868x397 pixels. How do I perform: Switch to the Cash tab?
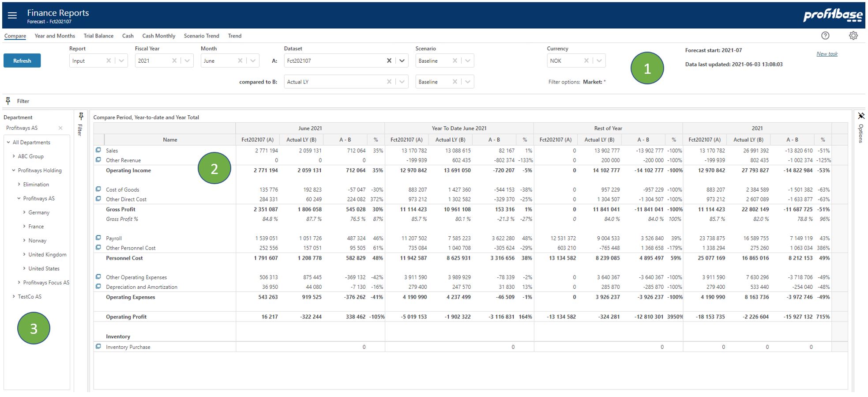point(128,36)
